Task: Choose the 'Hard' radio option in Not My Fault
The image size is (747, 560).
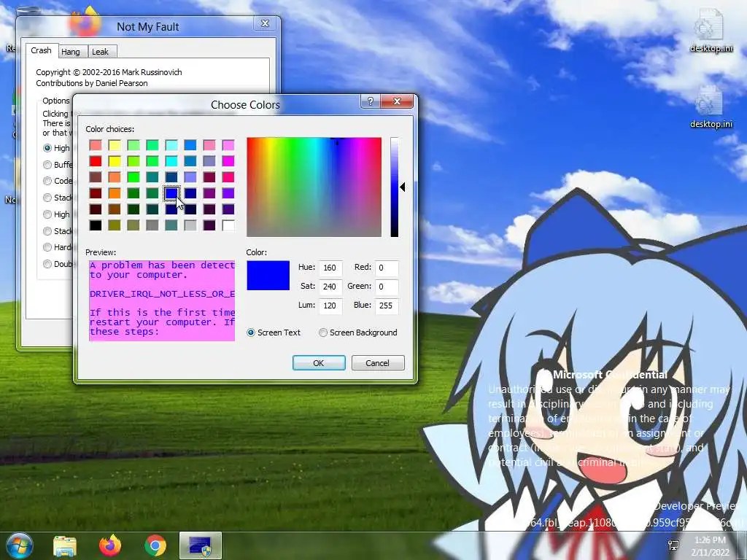Action: coord(47,247)
